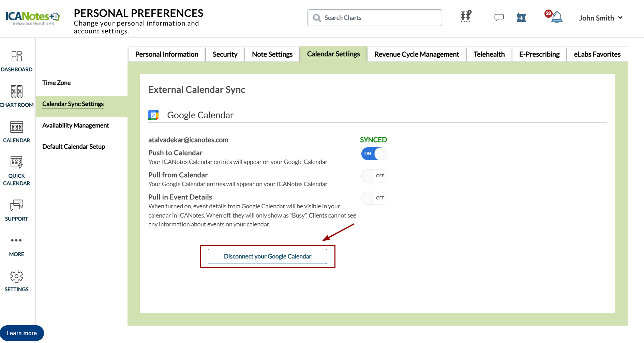
Task: Click the blue prescription bottle icon
Action: click(x=521, y=17)
